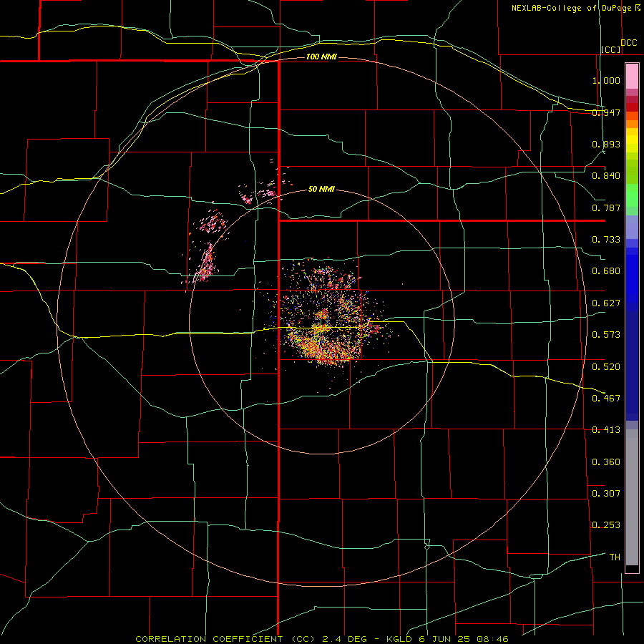Click the "0.413" color scale value
This screenshot has height=644, width=644.
pos(606,430)
